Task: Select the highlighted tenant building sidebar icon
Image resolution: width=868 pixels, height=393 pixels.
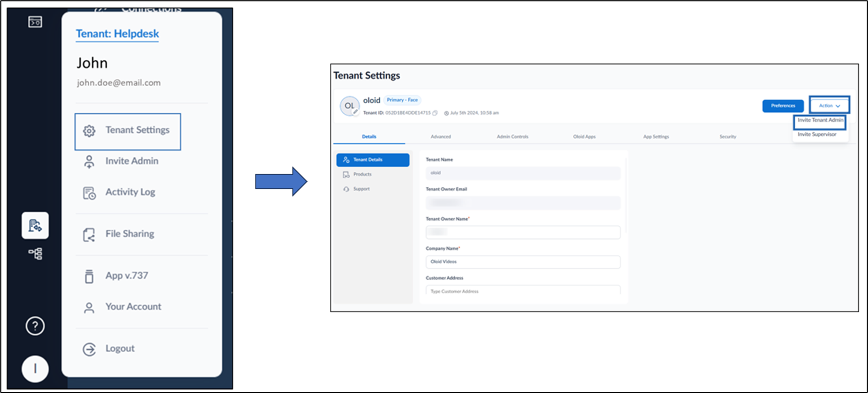Action: (35, 226)
